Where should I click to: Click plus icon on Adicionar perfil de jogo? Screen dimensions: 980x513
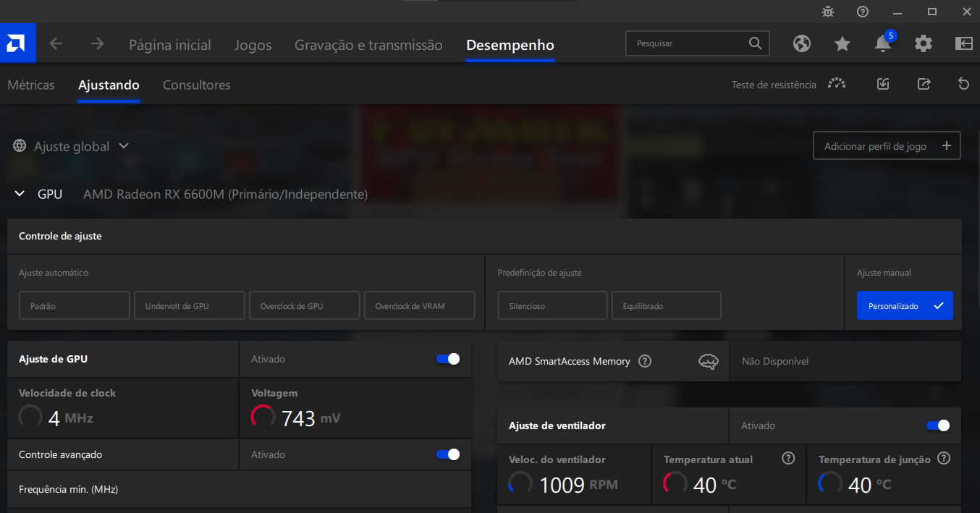point(947,145)
